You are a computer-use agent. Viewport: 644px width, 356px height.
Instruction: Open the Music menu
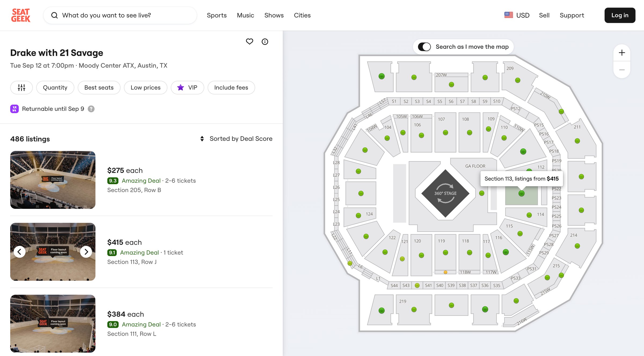(x=245, y=15)
